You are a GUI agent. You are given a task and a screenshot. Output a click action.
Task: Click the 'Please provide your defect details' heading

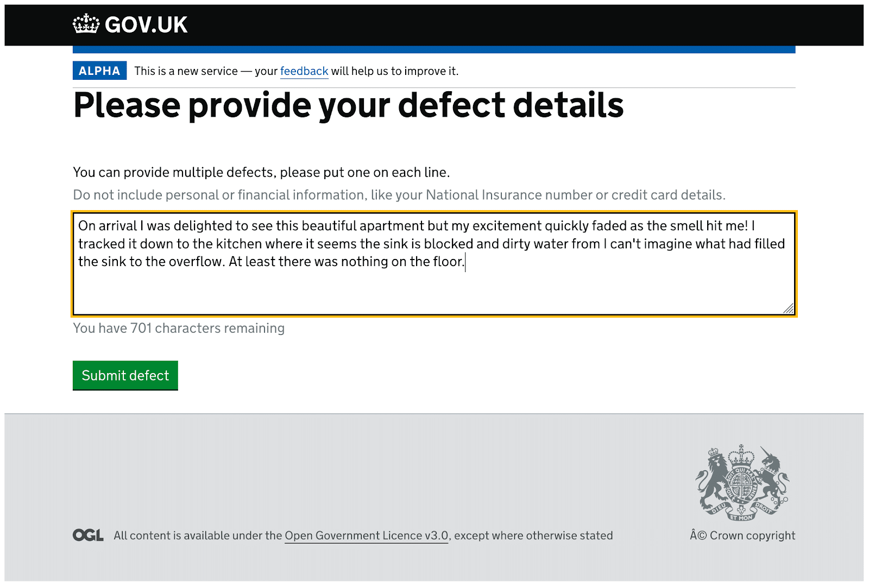coord(348,105)
